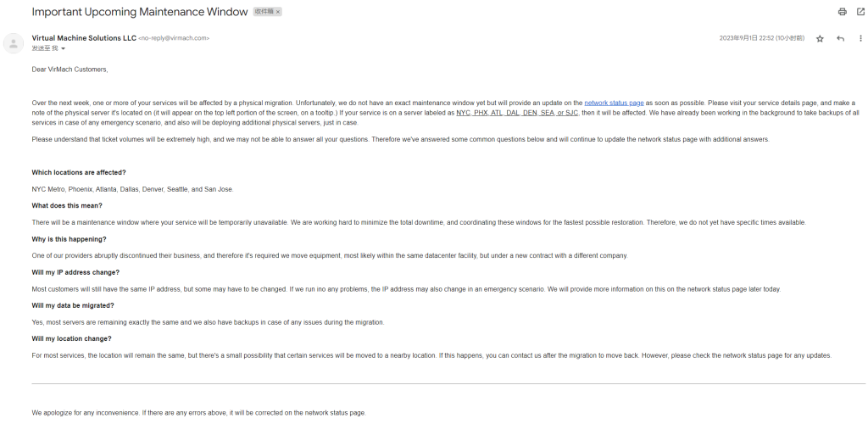Viewport: 868px width, 424px height.
Task: Remove the 收件箱 label with its X
Action: [277, 12]
